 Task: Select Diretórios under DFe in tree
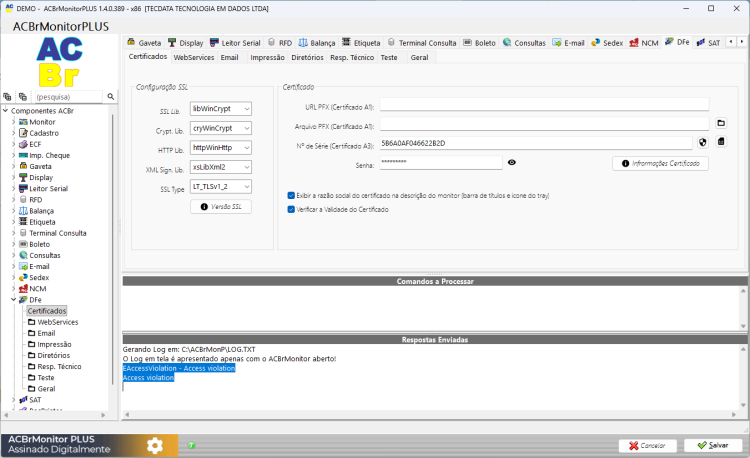54,355
